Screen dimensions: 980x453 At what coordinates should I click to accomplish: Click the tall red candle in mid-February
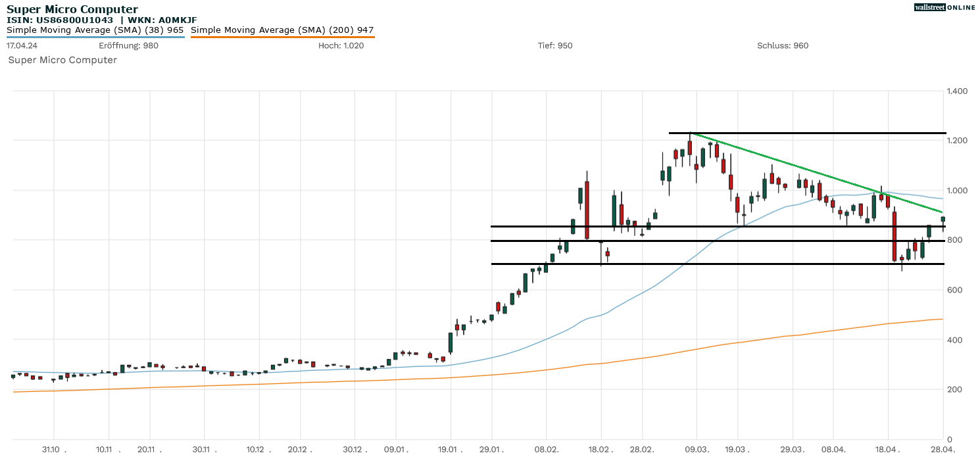pyautogui.click(x=587, y=209)
